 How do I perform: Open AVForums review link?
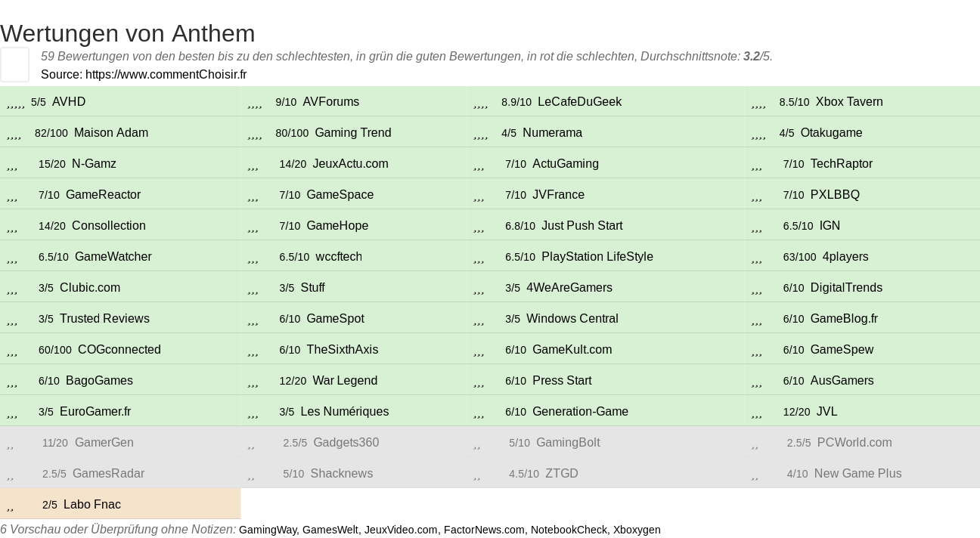pyautogui.click(x=331, y=102)
